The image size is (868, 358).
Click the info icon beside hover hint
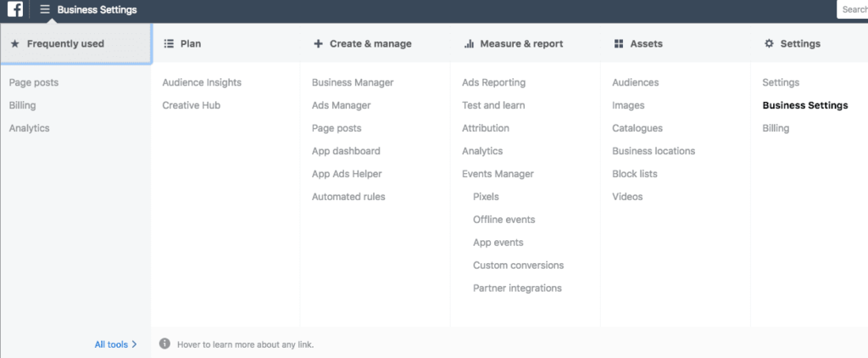coord(164,344)
